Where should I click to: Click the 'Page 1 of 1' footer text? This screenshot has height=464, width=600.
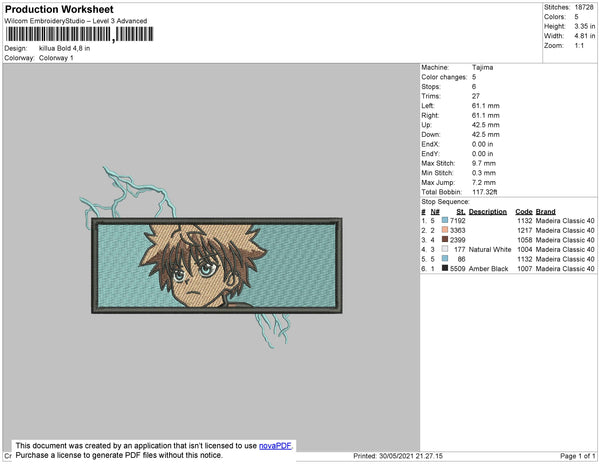577,456
